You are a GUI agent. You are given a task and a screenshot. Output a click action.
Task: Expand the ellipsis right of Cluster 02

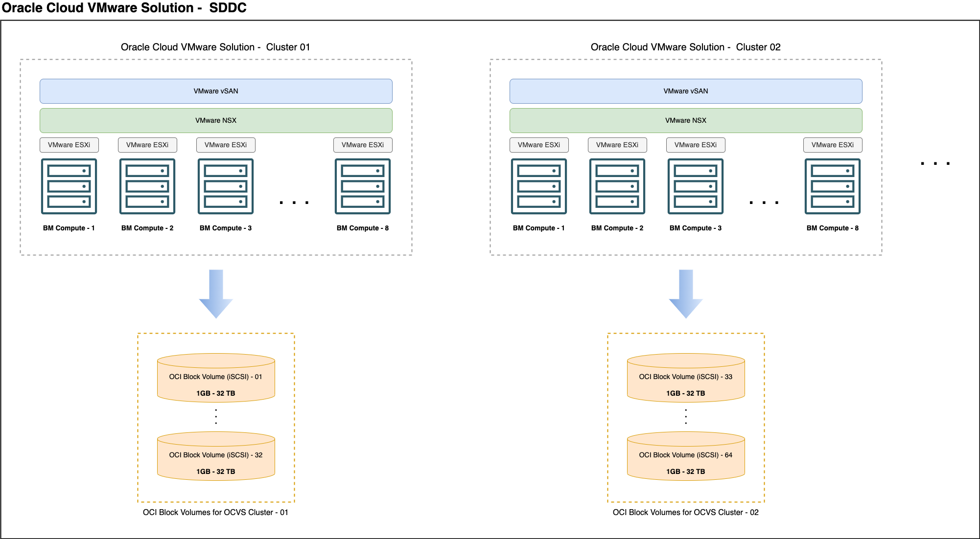click(935, 164)
